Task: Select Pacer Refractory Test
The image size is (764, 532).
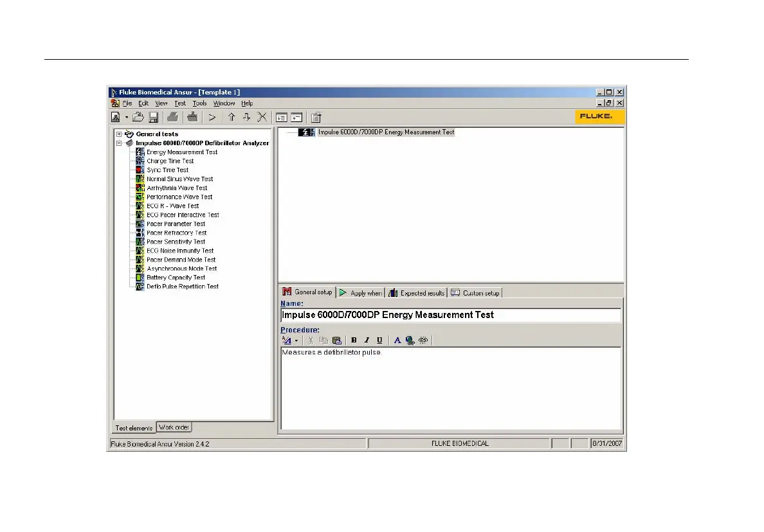Action: pos(176,233)
